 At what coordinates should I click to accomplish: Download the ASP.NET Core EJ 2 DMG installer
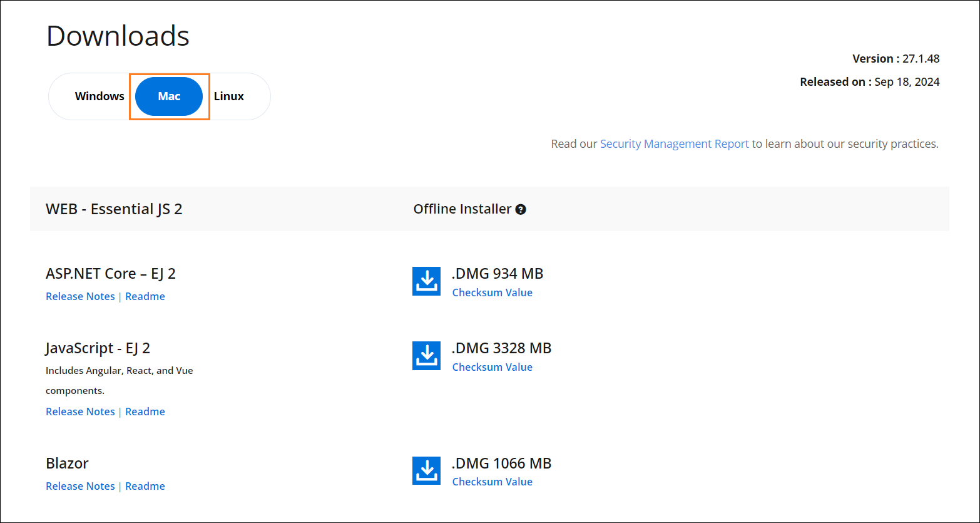(x=427, y=281)
